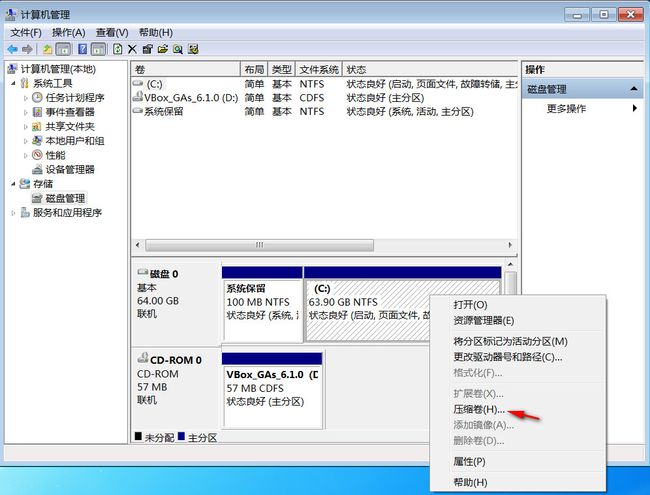Click the open-folder toolbar icon
The width and height of the screenshot is (650, 495).
(x=163, y=49)
